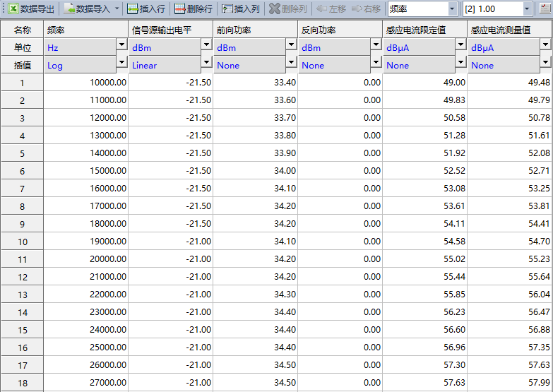Viewport: 553px width, 392px height.
Task: Click the 插入列 insert column icon
Action: click(x=227, y=9)
